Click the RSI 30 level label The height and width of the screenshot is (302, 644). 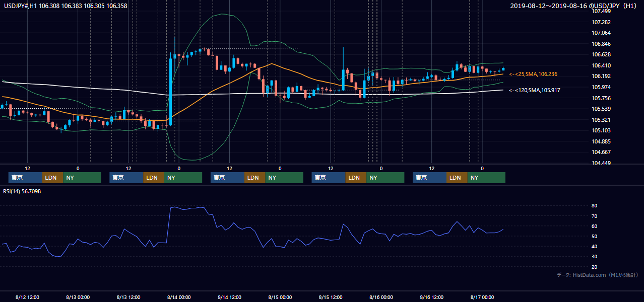(595, 257)
